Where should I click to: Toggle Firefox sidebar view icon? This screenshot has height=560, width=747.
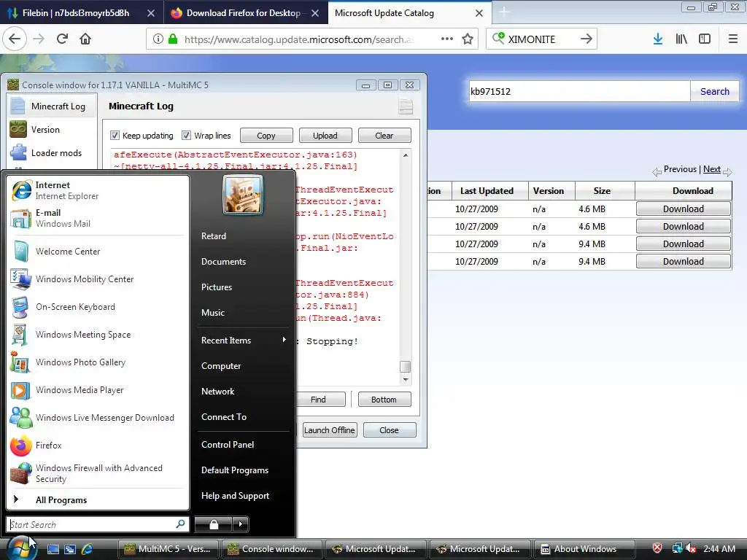(x=705, y=39)
